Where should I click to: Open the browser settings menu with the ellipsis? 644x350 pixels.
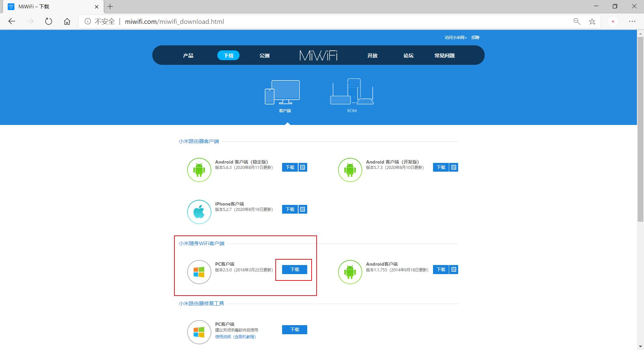pyautogui.click(x=633, y=21)
